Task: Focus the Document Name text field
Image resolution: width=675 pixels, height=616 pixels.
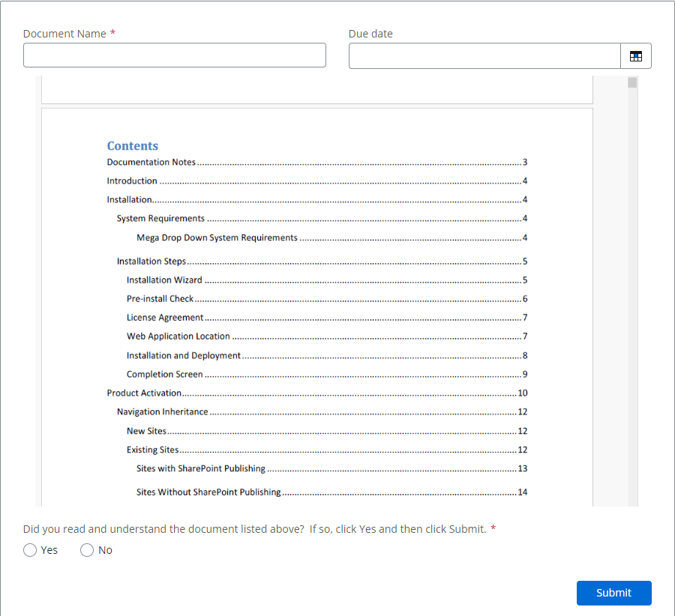Action: 175,55
